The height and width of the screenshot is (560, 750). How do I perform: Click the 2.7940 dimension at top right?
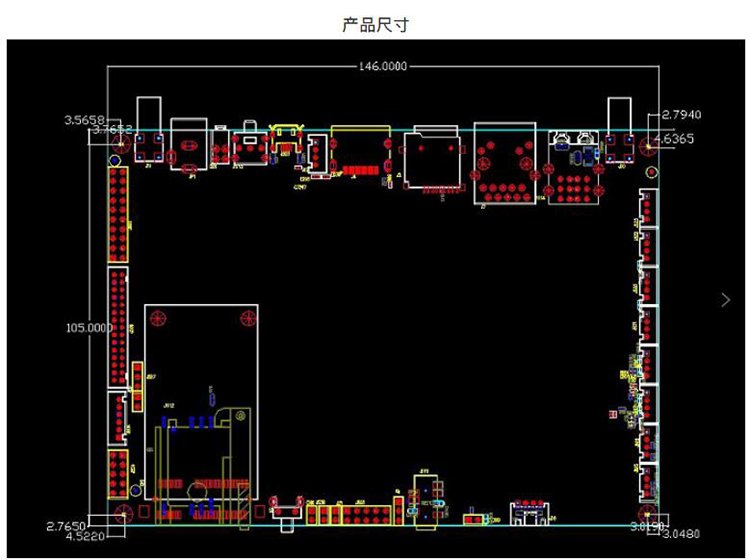click(668, 116)
